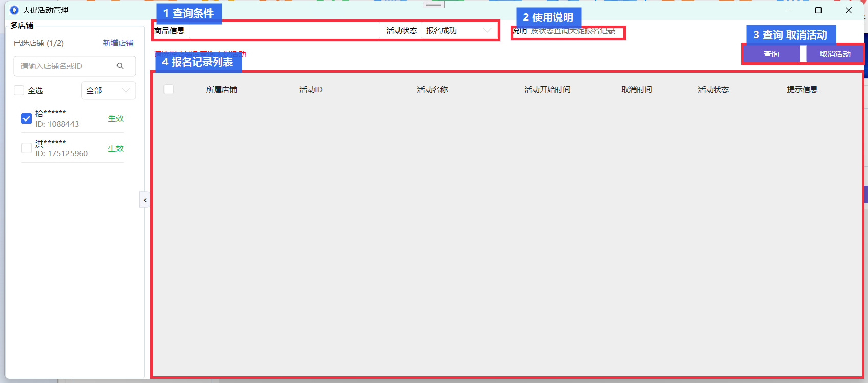
Task: Collapse the store sidebar with the arrow handle
Action: pyautogui.click(x=145, y=200)
